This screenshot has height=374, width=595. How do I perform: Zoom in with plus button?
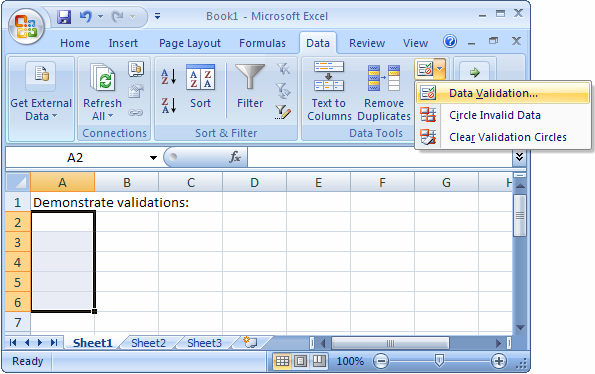click(x=499, y=361)
